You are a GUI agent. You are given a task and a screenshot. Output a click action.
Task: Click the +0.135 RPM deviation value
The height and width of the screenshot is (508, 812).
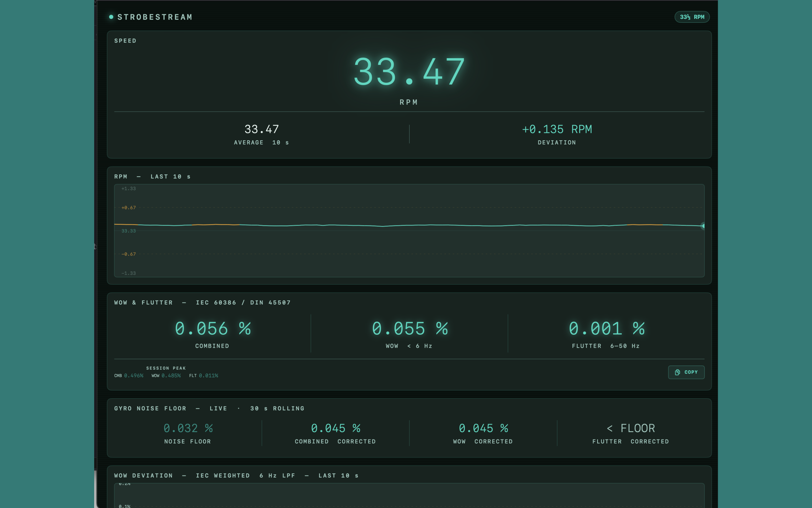point(557,129)
